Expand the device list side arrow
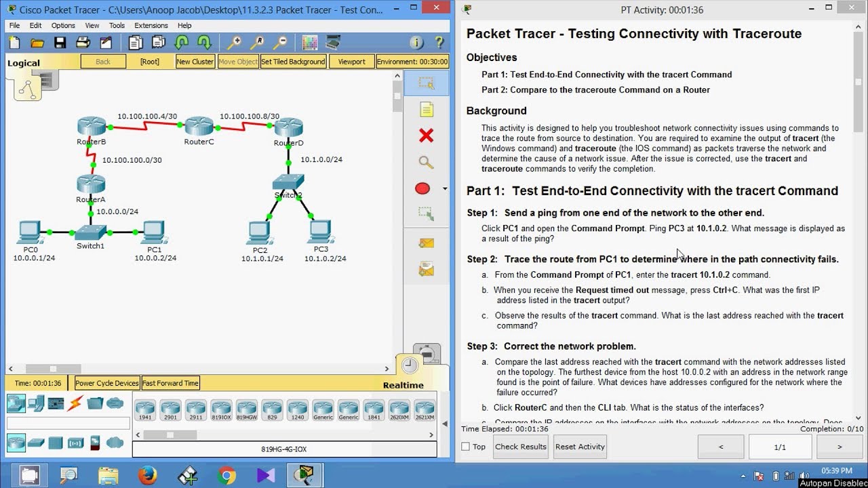868x488 pixels. [x=445, y=424]
